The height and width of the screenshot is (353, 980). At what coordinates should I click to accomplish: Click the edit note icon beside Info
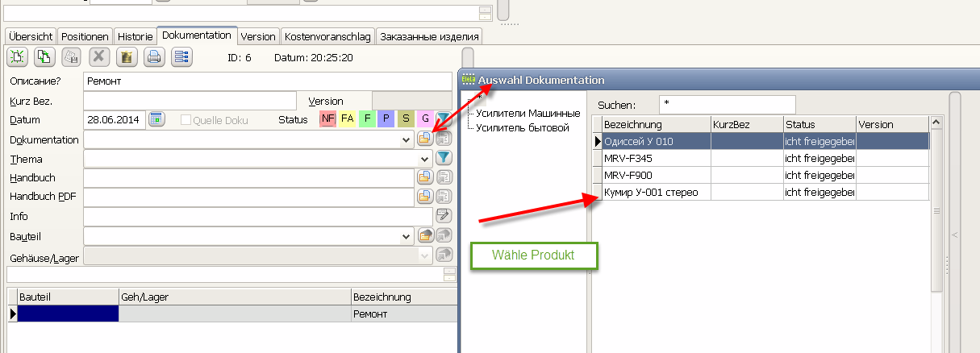point(444,215)
